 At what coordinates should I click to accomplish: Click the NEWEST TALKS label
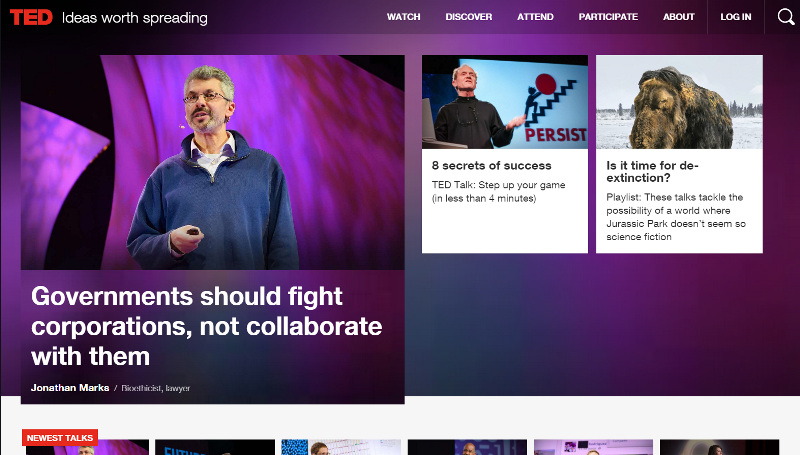coord(60,438)
